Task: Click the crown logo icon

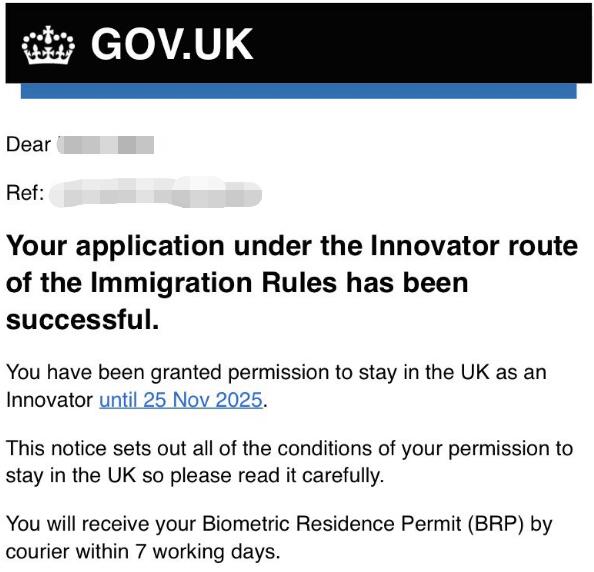Action: [48, 45]
